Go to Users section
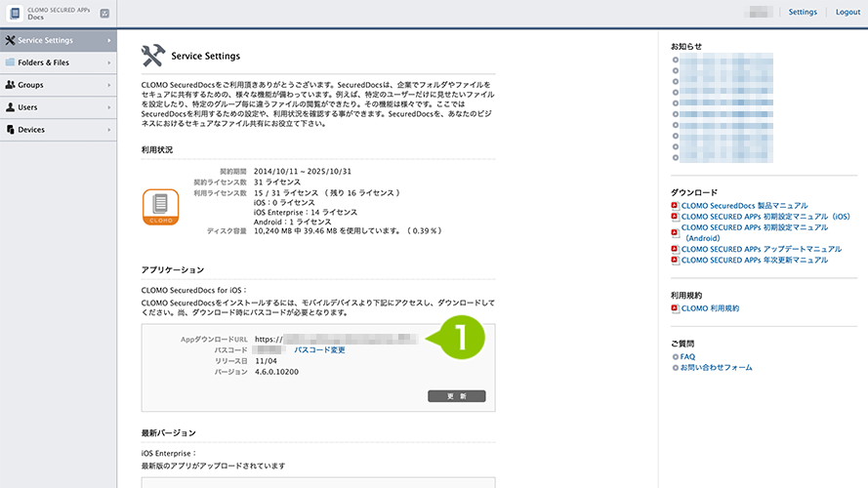The width and height of the screenshot is (868, 488). point(59,107)
